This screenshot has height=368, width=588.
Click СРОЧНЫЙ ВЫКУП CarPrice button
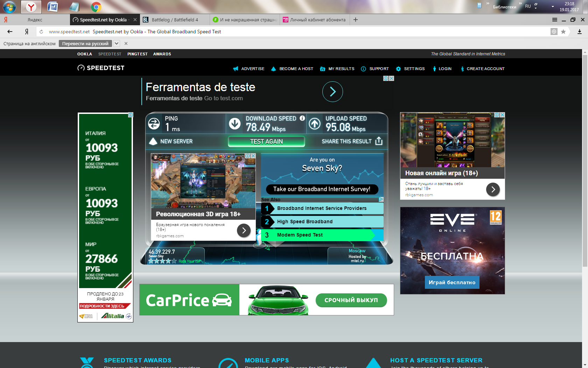pyautogui.click(x=351, y=300)
